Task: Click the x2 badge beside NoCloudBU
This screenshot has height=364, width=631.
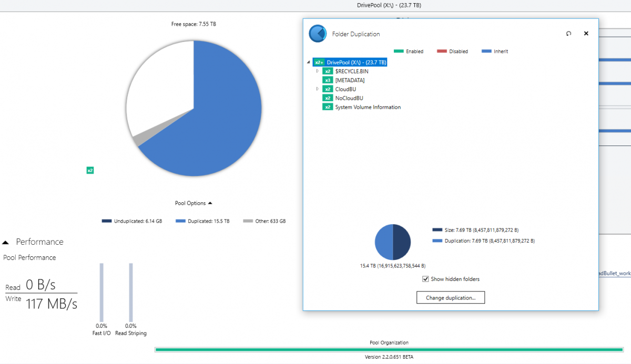Action: coord(328,98)
